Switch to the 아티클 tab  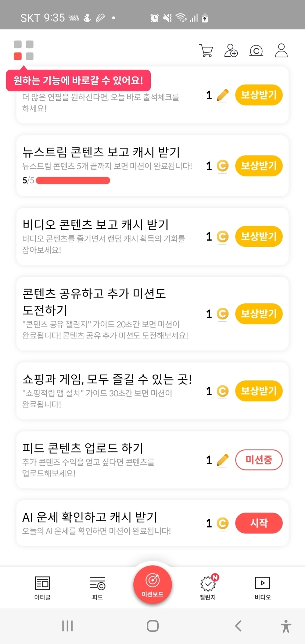pyautogui.click(x=42, y=587)
